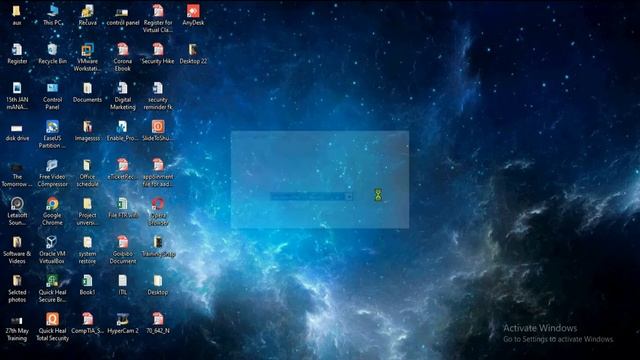Viewport: 640px width, 360px height.
Task: Launch Quick Heal Total Security
Action: pos(52,327)
